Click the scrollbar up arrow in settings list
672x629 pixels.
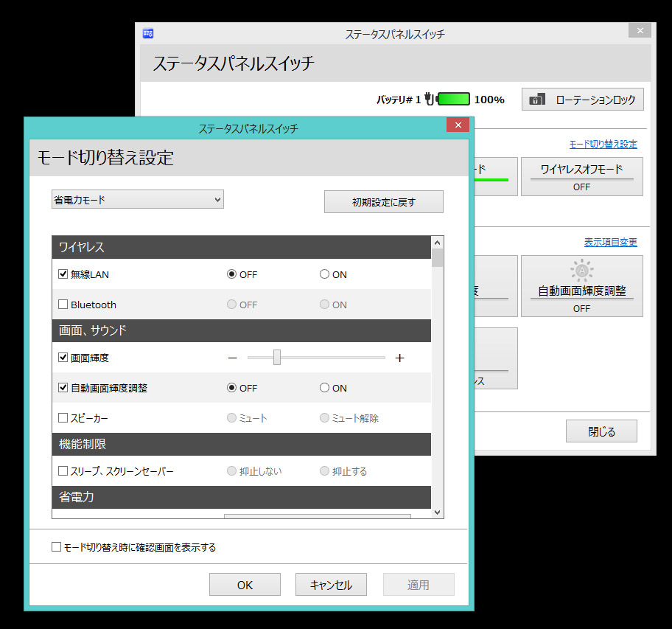[x=437, y=242]
